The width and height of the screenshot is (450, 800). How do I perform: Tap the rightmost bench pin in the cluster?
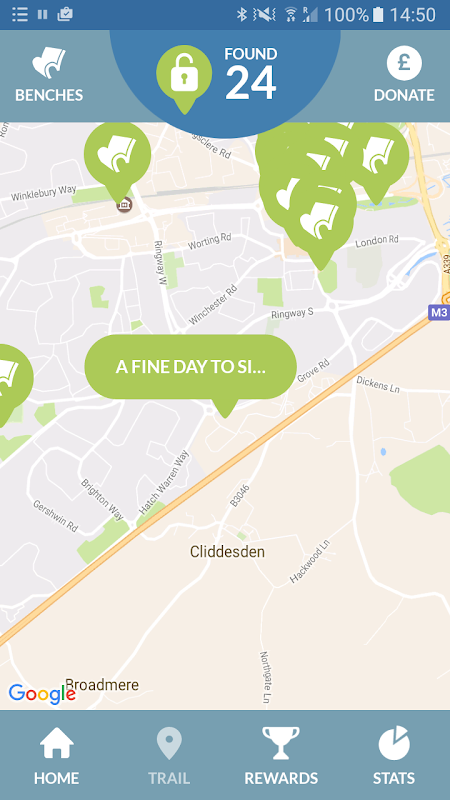377,158
